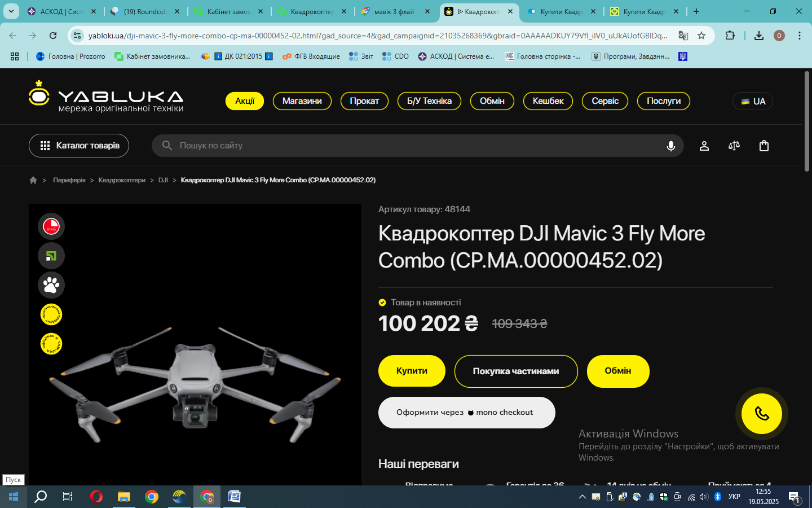Open the Обмін header menu item
This screenshot has width=812, height=508.
pyautogui.click(x=492, y=101)
